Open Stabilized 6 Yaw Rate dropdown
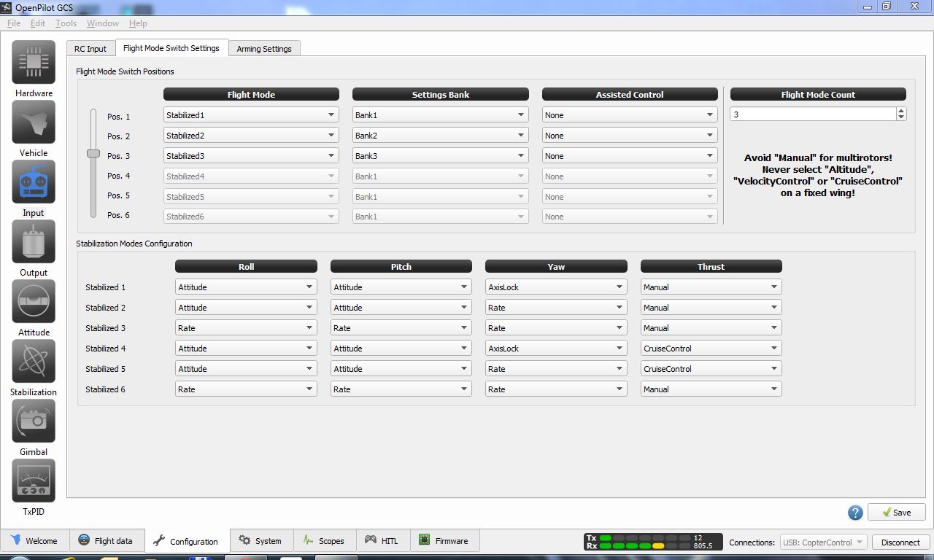The height and width of the screenshot is (560, 934). point(556,389)
